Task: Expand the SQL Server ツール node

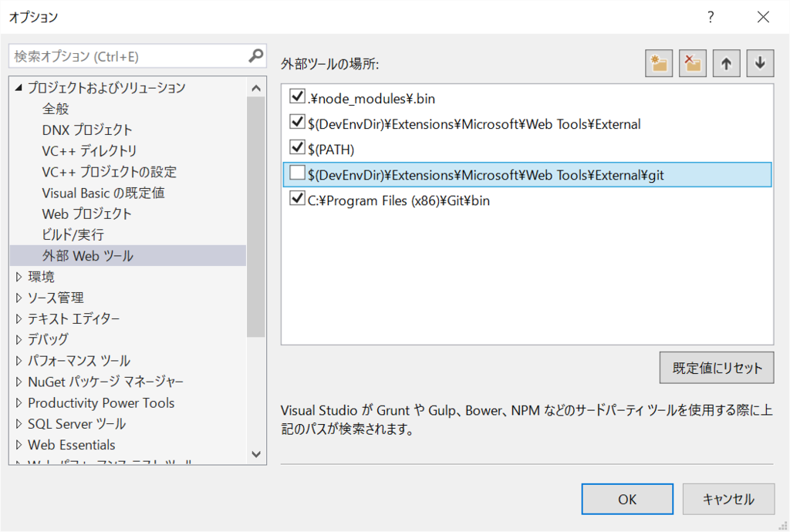Action: (19, 424)
